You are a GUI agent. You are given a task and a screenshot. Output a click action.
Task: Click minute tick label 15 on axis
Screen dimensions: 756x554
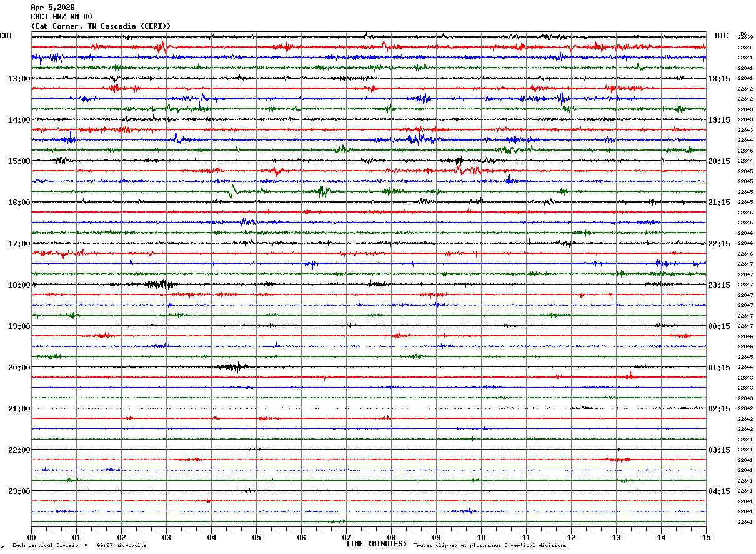(706, 537)
